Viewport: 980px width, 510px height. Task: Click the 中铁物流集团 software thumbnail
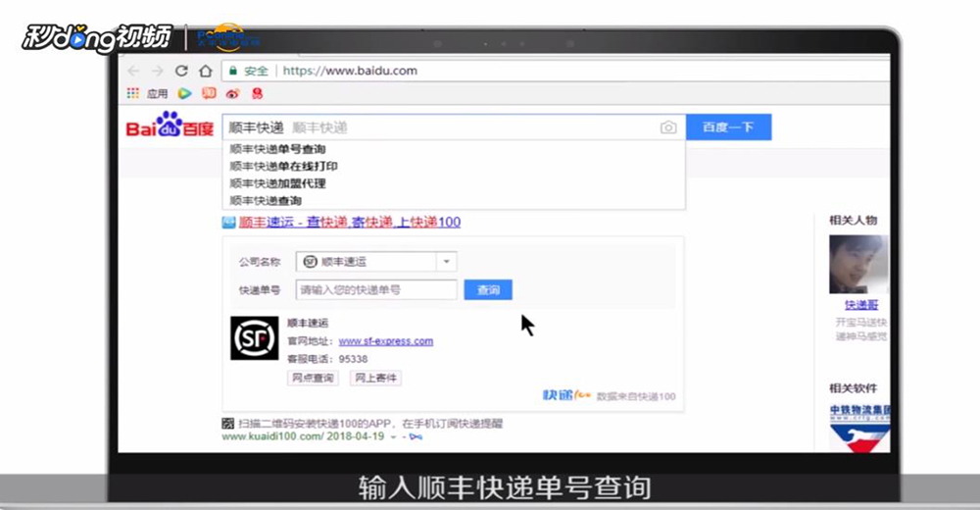pos(860,429)
